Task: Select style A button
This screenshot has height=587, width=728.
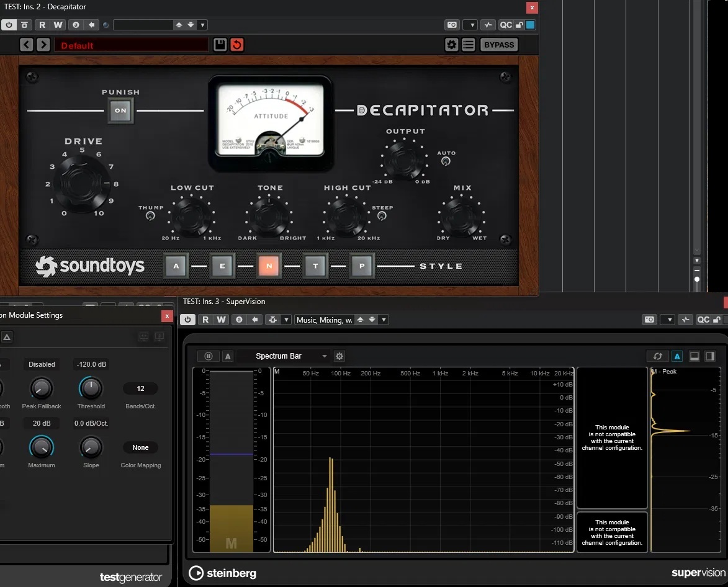Action: point(176,266)
